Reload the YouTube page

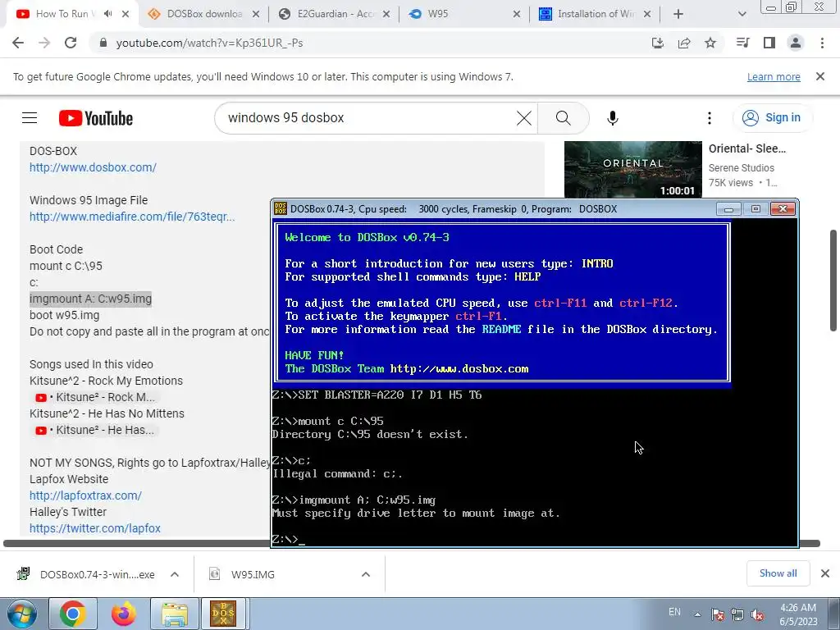click(x=71, y=43)
